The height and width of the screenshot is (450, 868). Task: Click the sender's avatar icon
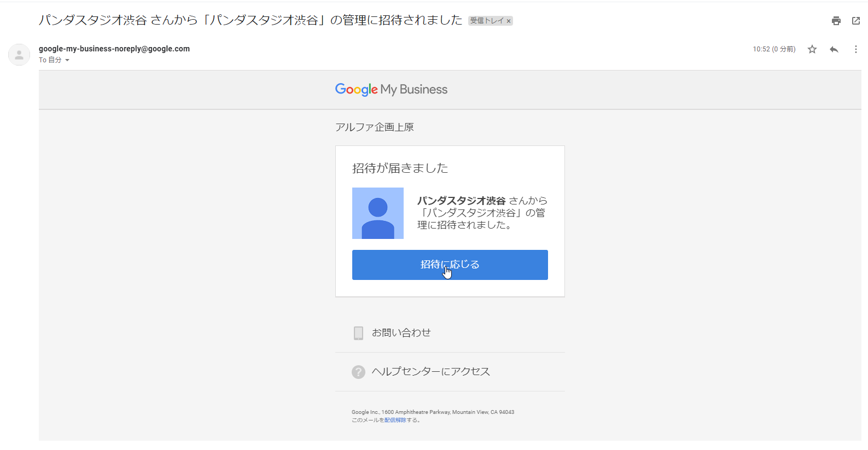click(19, 55)
